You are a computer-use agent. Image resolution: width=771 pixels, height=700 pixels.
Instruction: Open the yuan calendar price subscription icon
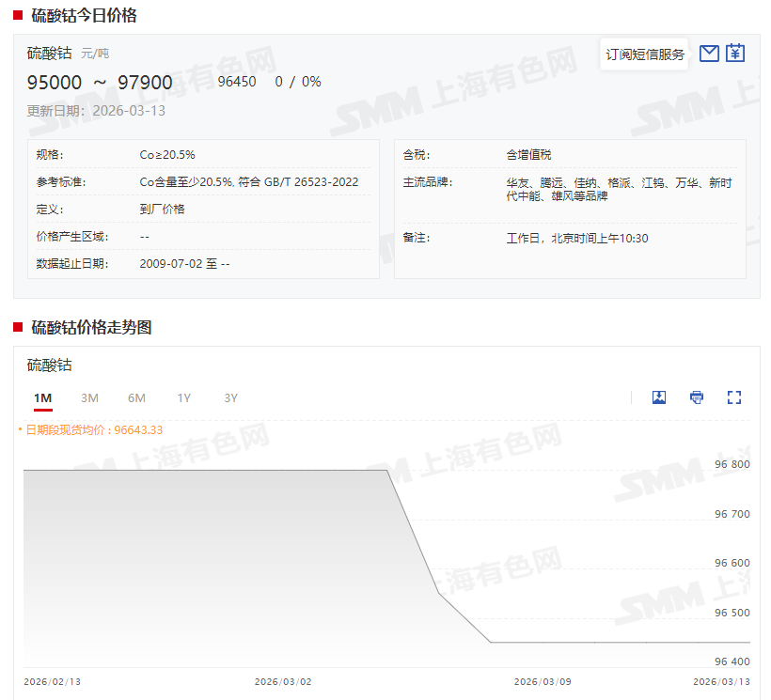click(735, 54)
